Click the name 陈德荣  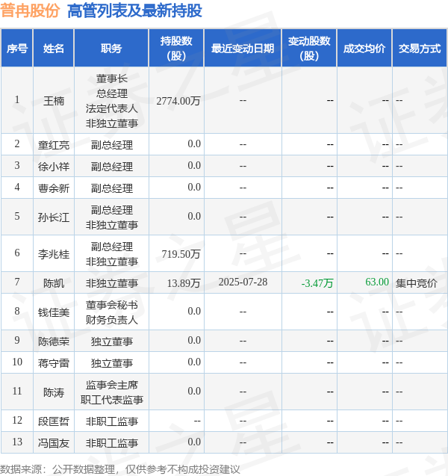coord(54,341)
